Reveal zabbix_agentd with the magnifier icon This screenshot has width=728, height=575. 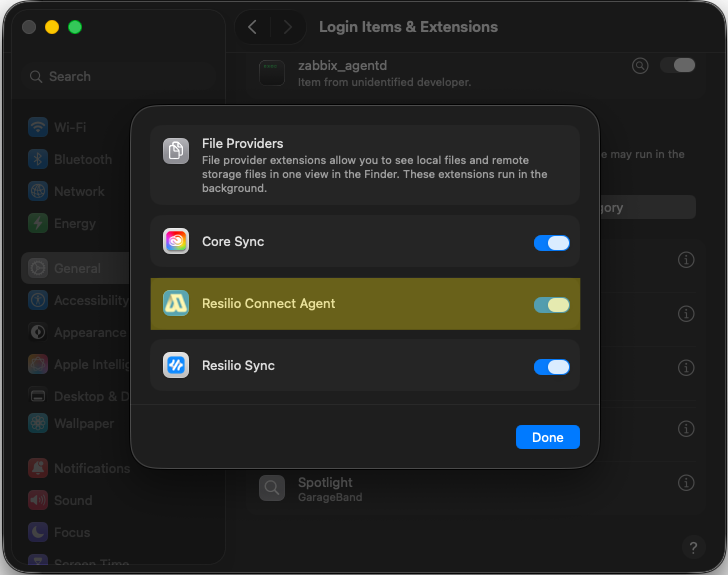(x=640, y=65)
